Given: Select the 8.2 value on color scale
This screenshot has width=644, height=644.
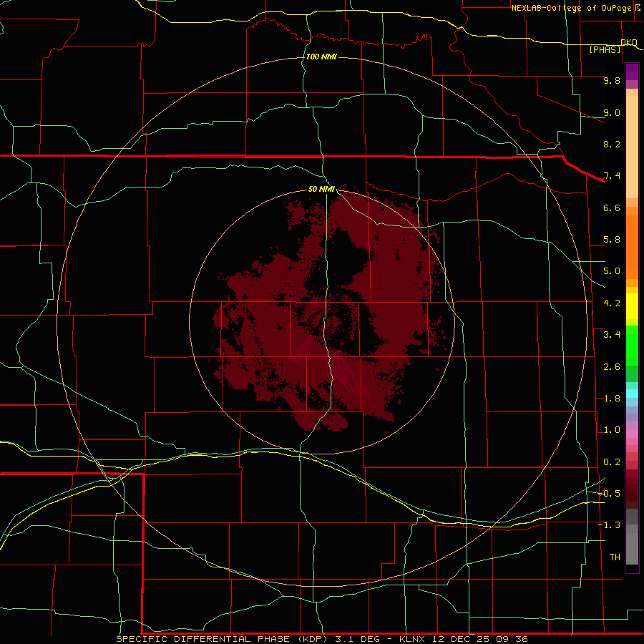Looking at the screenshot, I should pyautogui.click(x=612, y=144).
